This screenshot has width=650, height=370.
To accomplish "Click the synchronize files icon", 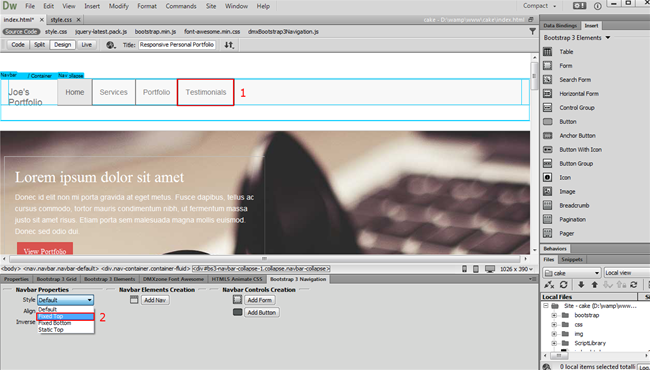I will pyautogui.click(x=633, y=285).
